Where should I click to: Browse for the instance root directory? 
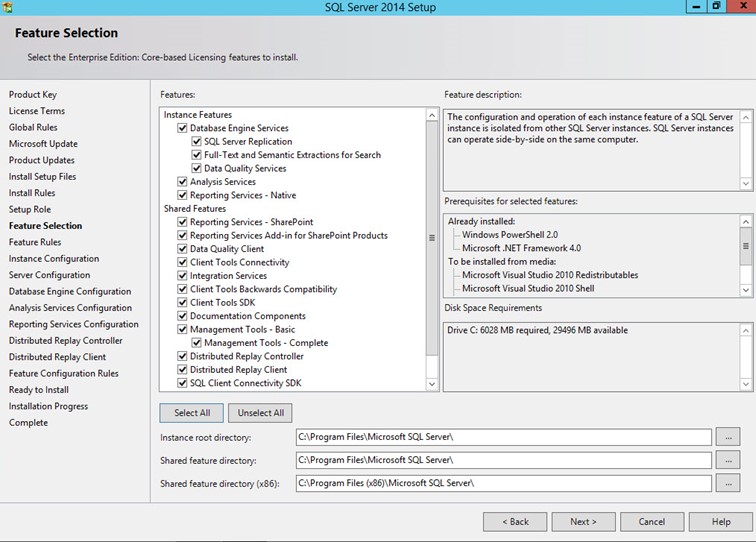(x=728, y=437)
